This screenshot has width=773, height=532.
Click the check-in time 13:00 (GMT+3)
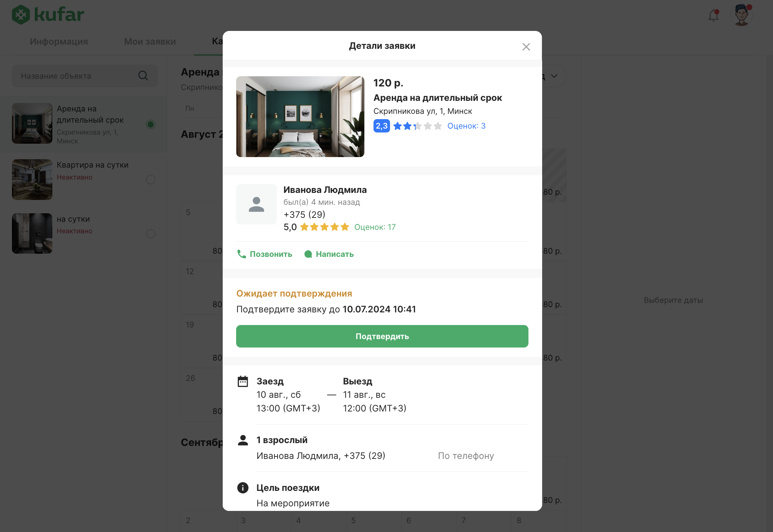(288, 408)
